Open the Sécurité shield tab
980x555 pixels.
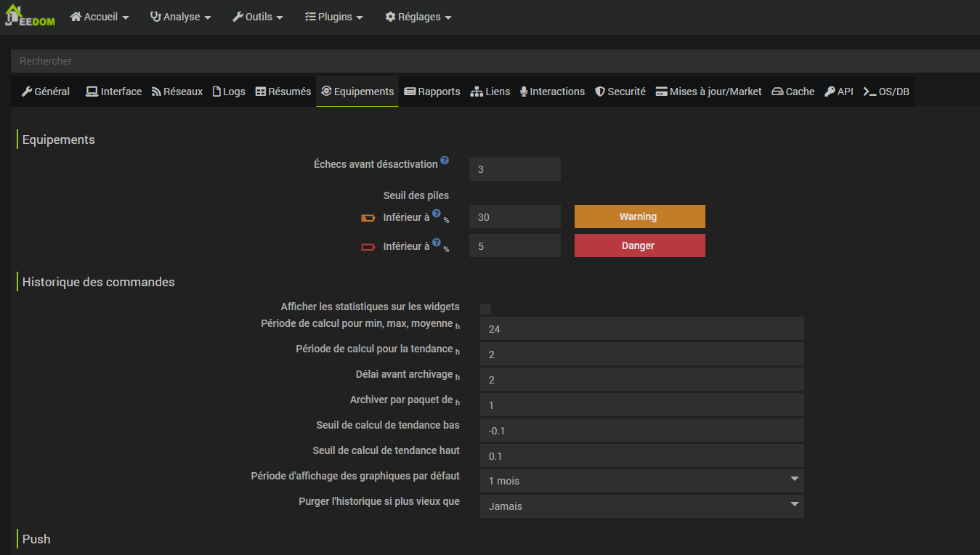point(620,92)
